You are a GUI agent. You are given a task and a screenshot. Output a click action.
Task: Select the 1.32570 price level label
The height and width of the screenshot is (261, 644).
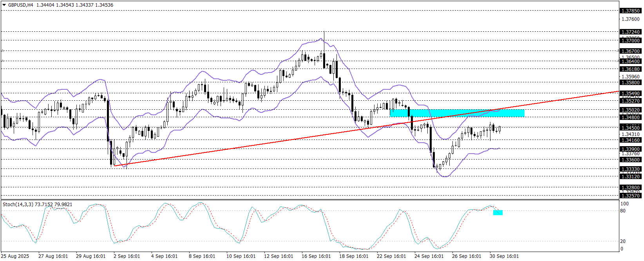630,196
